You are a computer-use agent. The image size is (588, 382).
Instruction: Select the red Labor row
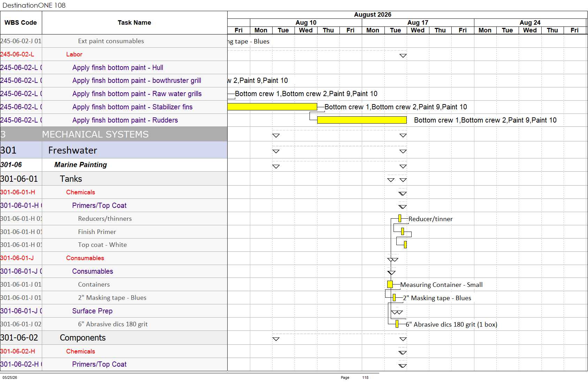click(x=114, y=54)
